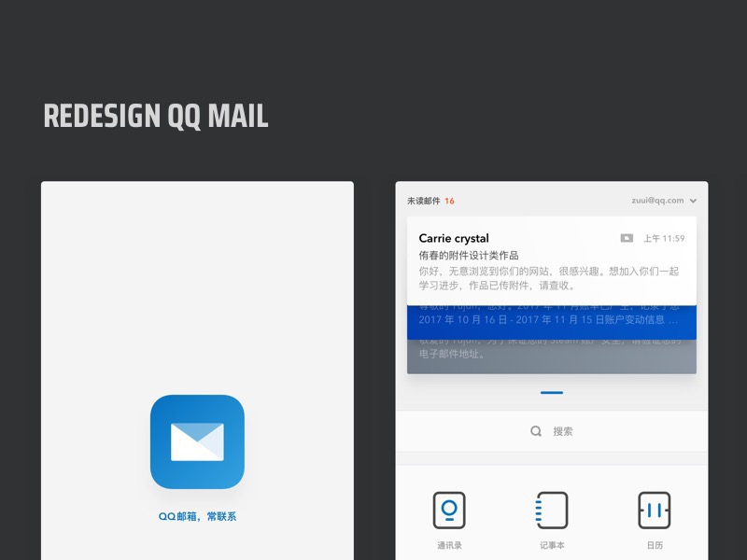Click the contacts figure symbol inside 通讯录

449,510
